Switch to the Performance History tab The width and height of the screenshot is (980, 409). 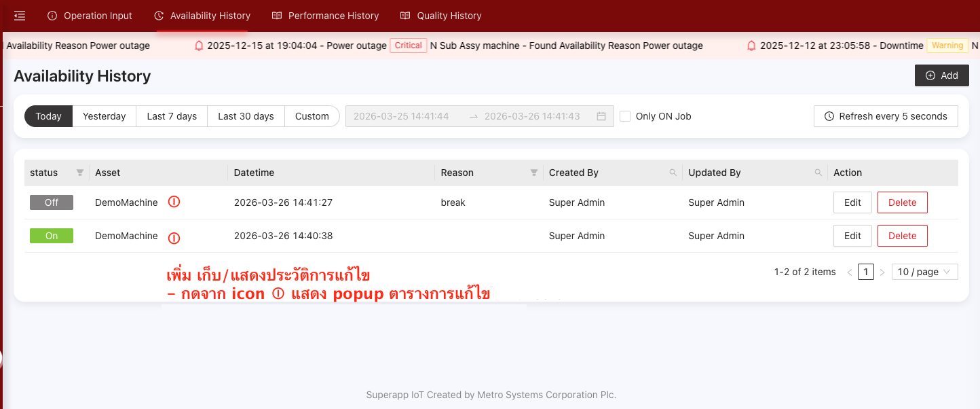pos(325,16)
